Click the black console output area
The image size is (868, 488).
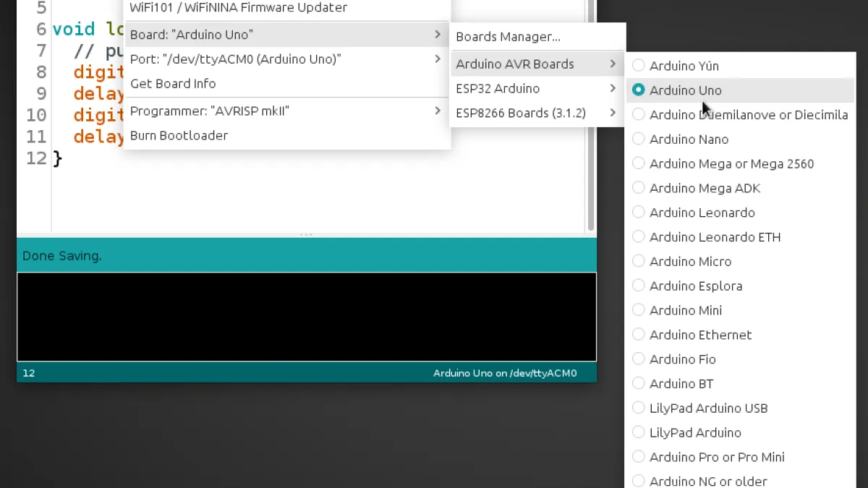click(307, 317)
